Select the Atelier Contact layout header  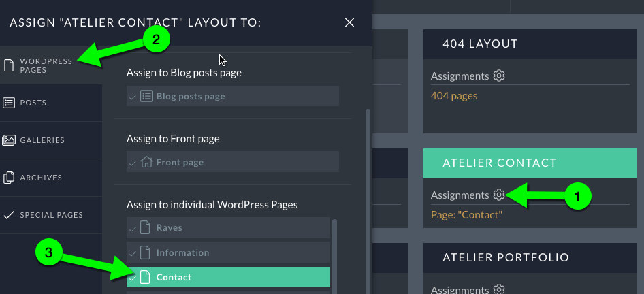tap(530, 163)
